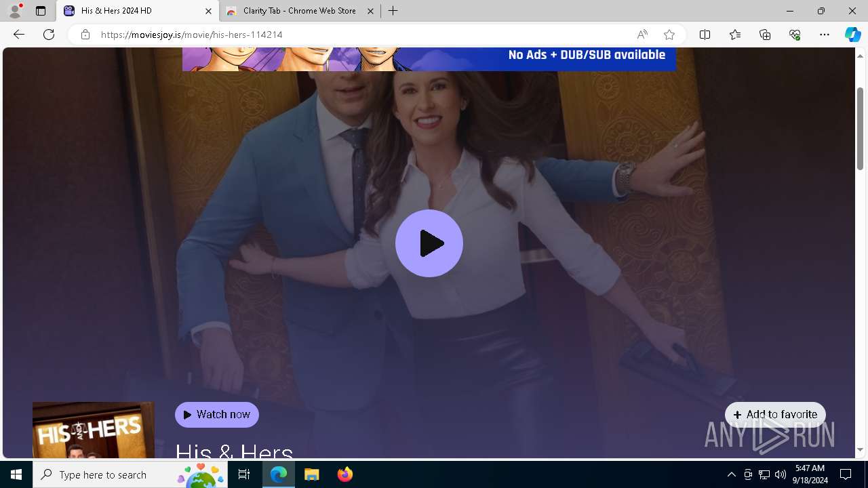This screenshot has width=868, height=488.
Task: Open File Explorer from the taskbar
Action: point(312,474)
